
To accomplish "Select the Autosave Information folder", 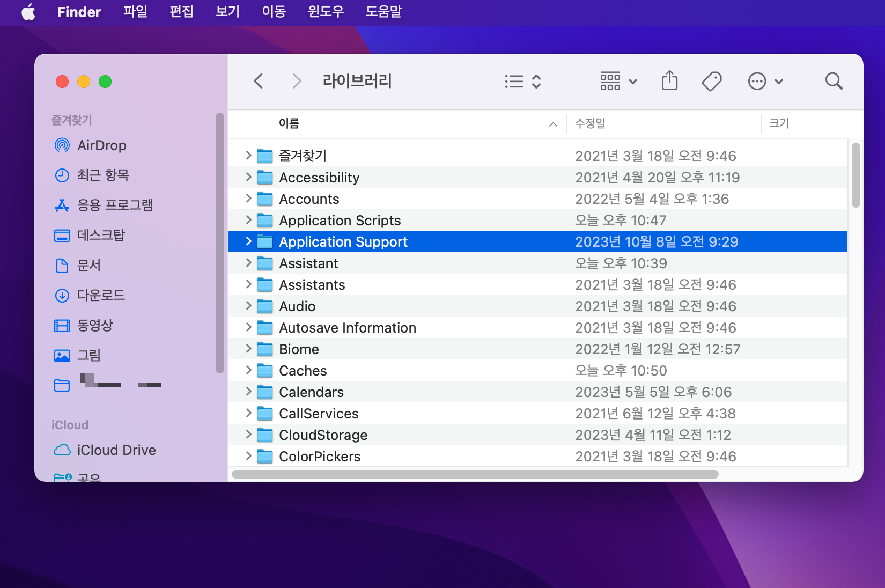I will point(538,327).
